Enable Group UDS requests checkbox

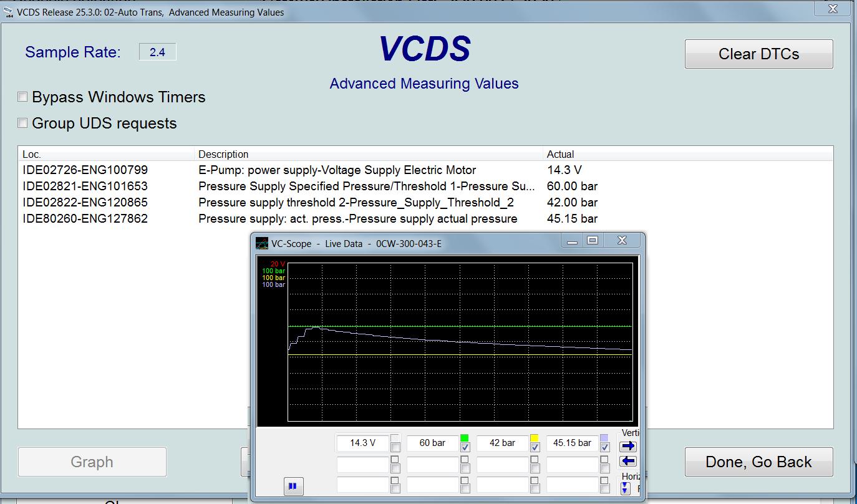click(x=22, y=123)
